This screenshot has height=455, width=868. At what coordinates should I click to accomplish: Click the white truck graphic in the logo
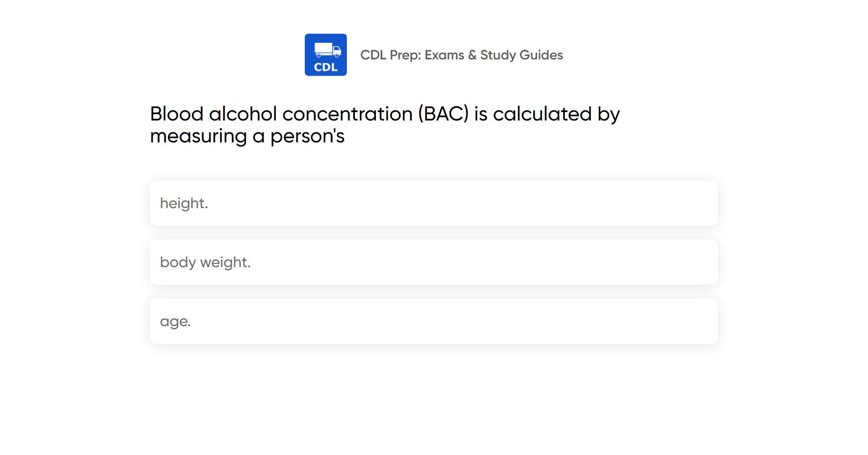pos(327,50)
